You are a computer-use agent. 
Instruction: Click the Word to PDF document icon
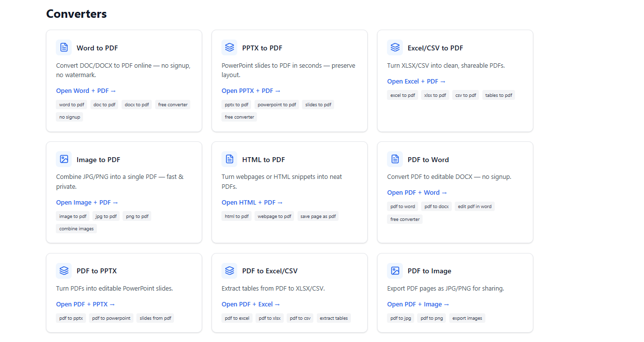(64, 47)
